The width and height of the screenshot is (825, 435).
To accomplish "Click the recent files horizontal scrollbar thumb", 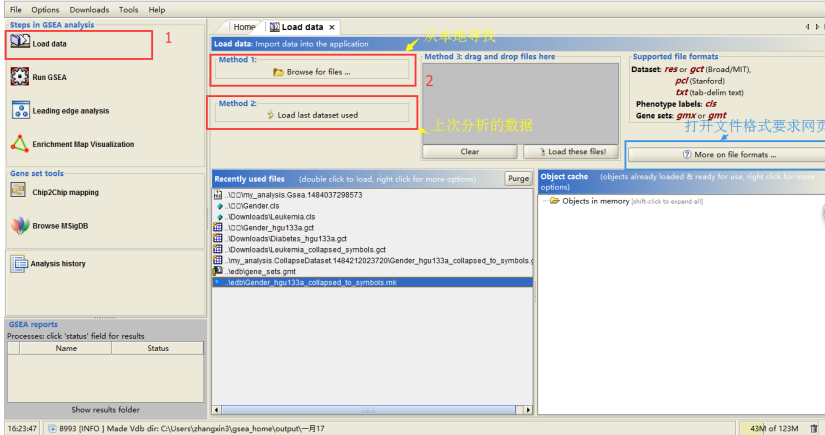I will pyautogui.click(x=368, y=410).
